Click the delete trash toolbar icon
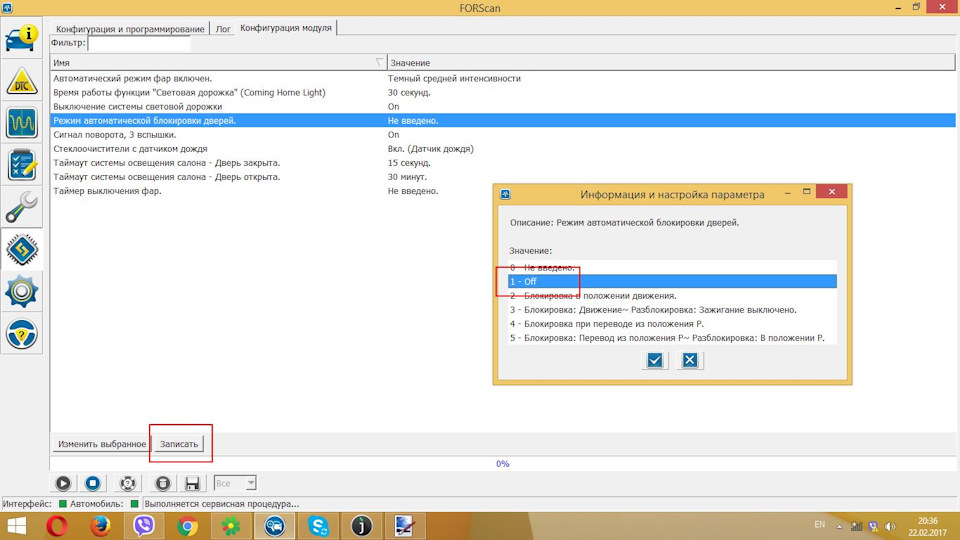Image resolution: width=960 pixels, height=540 pixels. (162, 483)
